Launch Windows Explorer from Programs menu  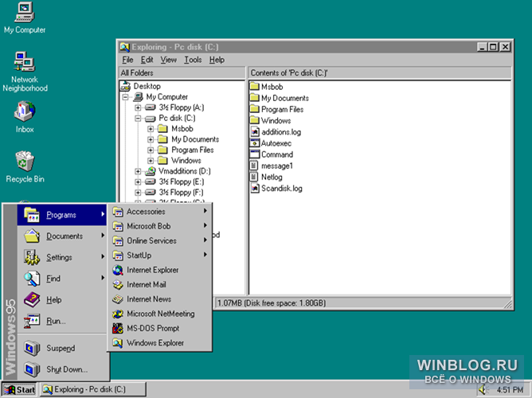pos(160,343)
